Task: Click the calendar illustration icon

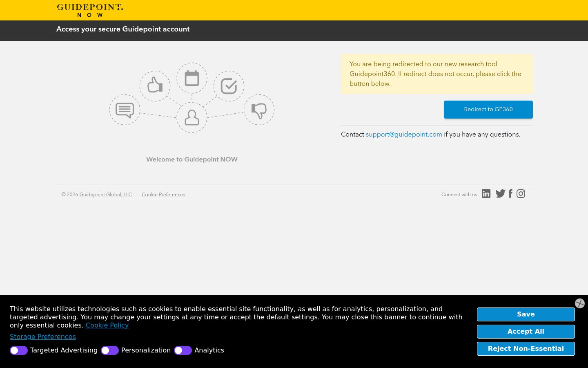Action: pos(192,78)
